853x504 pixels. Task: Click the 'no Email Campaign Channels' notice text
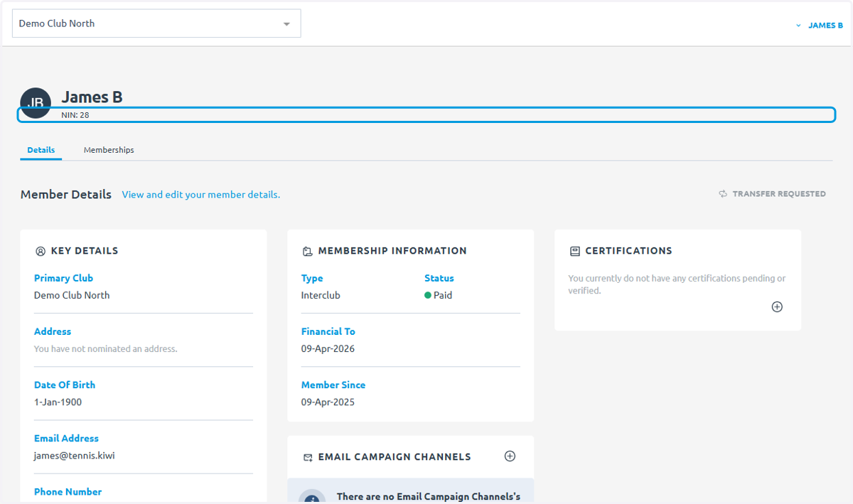click(429, 496)
